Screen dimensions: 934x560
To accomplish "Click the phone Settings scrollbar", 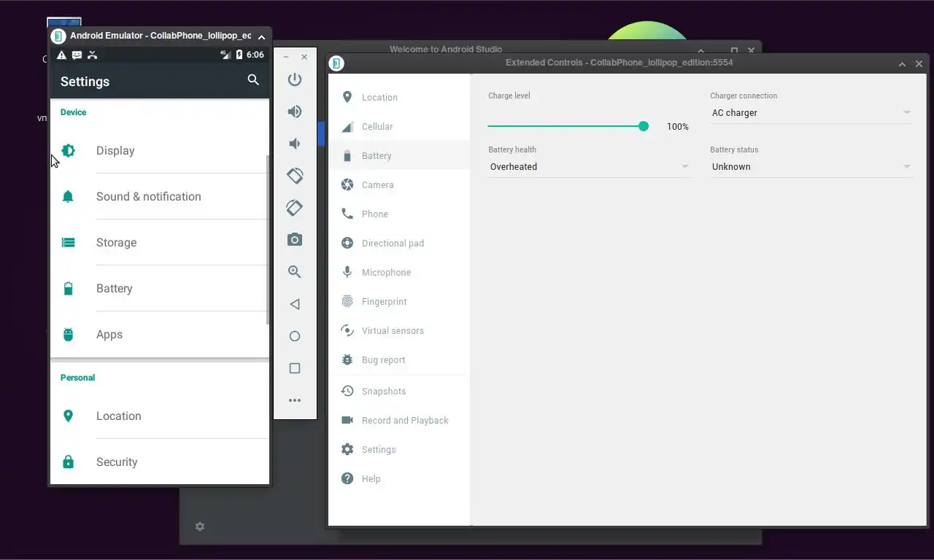I will 268,241.
